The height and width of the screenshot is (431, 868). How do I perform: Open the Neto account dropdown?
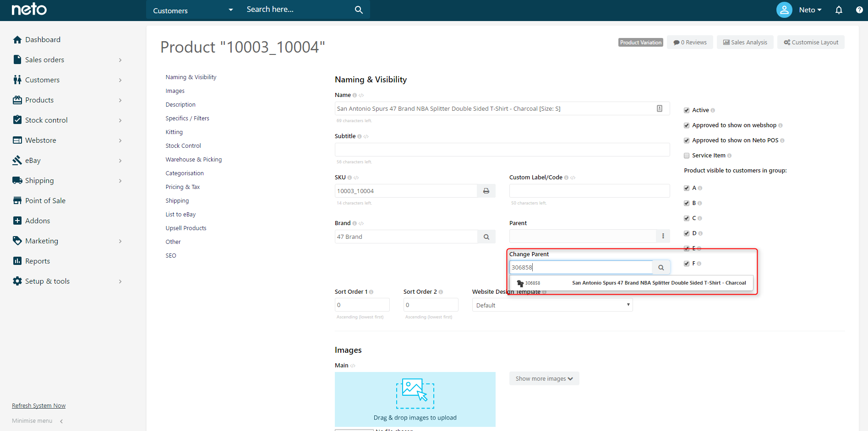810,10
